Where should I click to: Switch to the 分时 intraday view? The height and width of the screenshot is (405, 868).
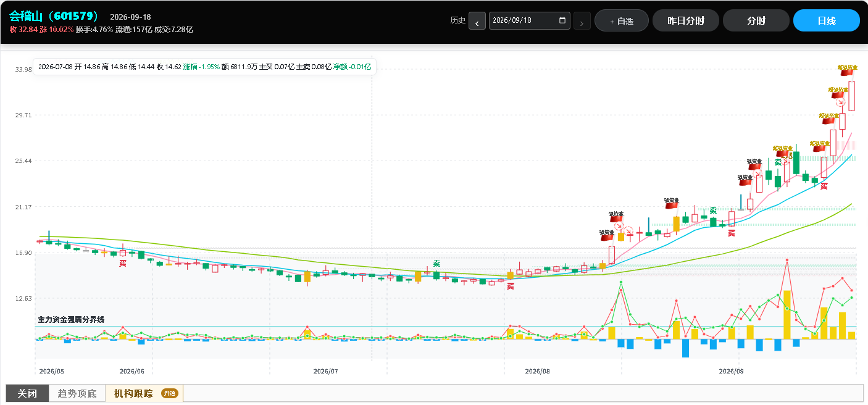[756, 20]
